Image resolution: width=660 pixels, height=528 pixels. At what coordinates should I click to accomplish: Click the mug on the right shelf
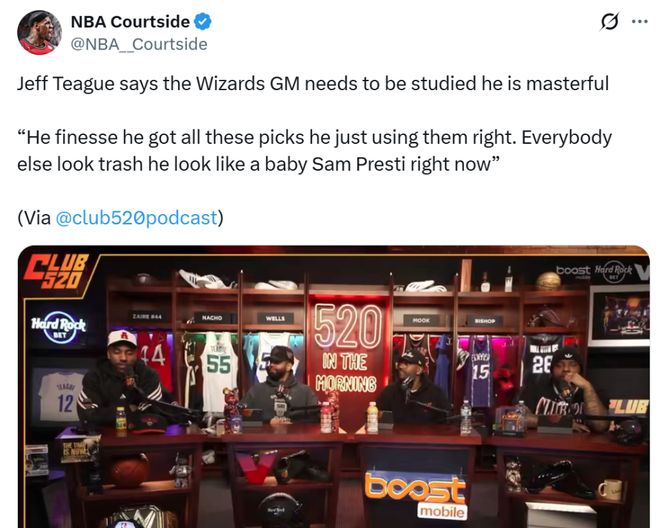tap(610, 490)
